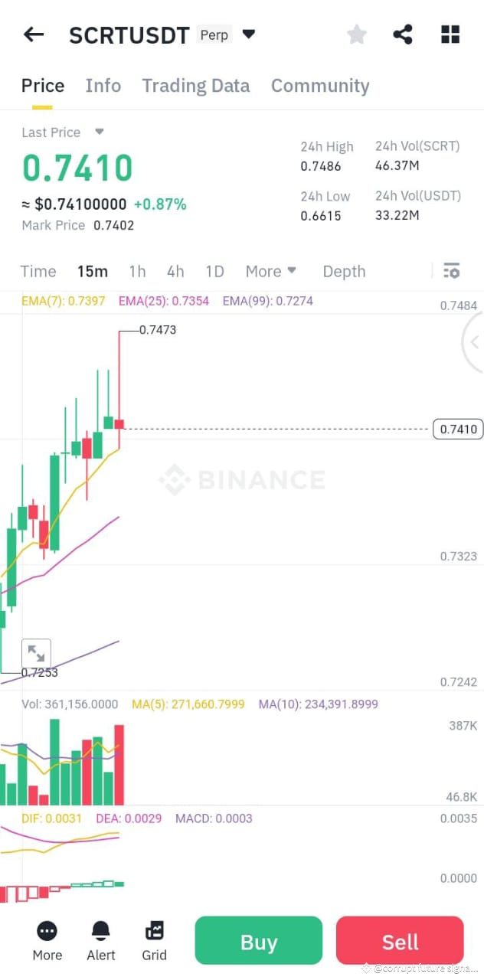
Task: Select the 1D chart timeframe
Action: [x=214, y=271]
